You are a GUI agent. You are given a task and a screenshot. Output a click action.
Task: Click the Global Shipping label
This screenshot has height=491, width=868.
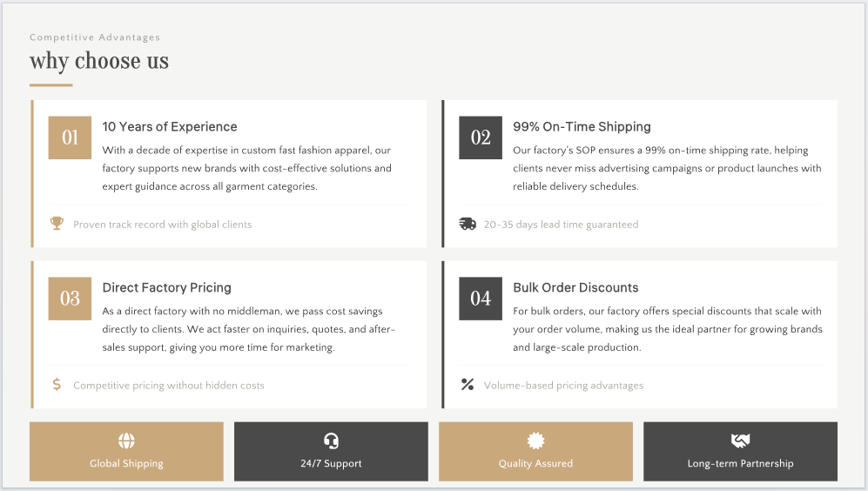[126, 464]
